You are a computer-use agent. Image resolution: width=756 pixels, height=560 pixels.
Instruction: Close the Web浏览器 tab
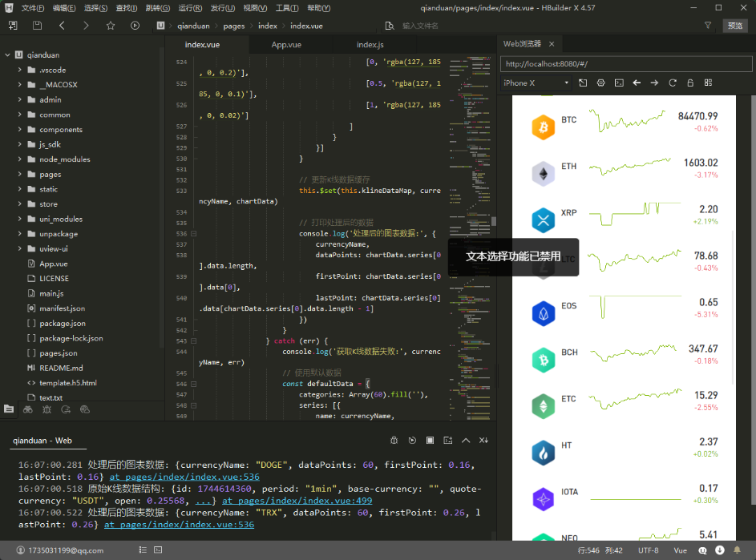click(x=552, y=44)
